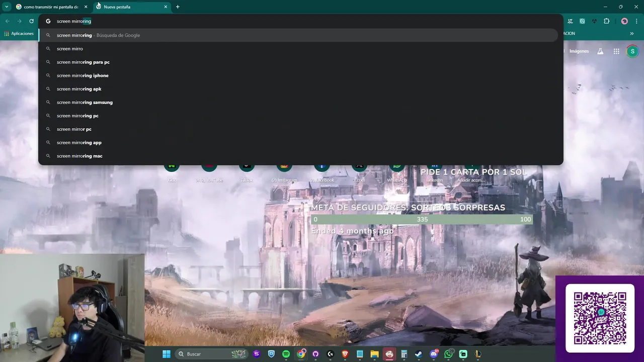This screenshot has height=362, width=644.
Task: Open Chrome profile avatar button
Action: (x=624, y=21)
